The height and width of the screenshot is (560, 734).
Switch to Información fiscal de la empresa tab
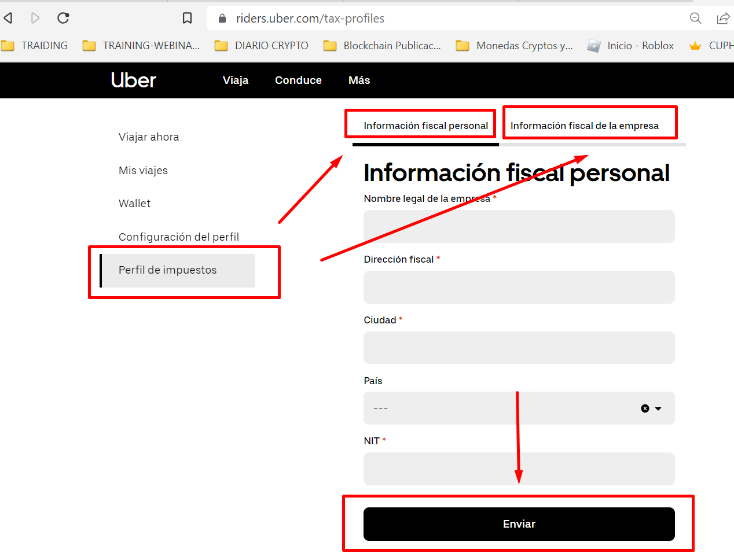click(585, 126)
